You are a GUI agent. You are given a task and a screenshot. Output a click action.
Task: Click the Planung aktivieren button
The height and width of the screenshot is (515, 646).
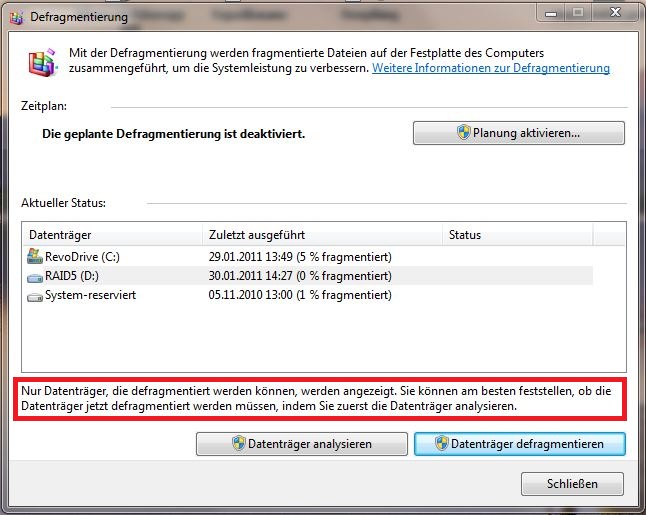(x=519, y=133)
